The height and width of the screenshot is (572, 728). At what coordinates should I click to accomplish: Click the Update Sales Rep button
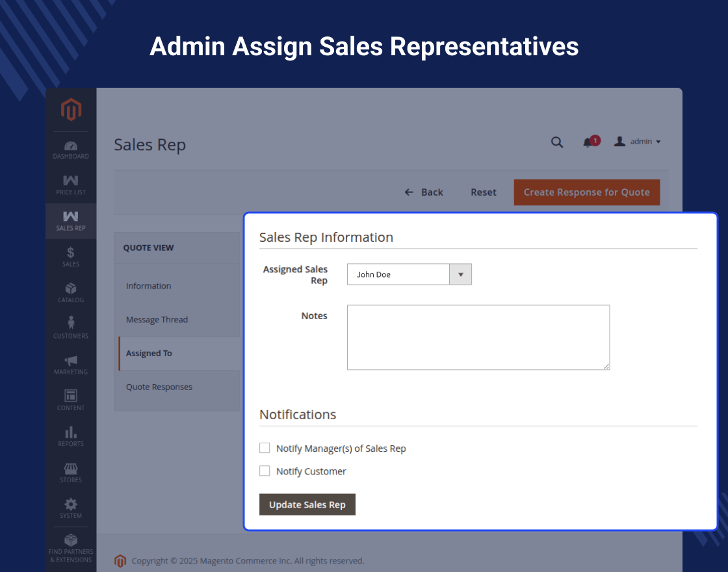307,504
